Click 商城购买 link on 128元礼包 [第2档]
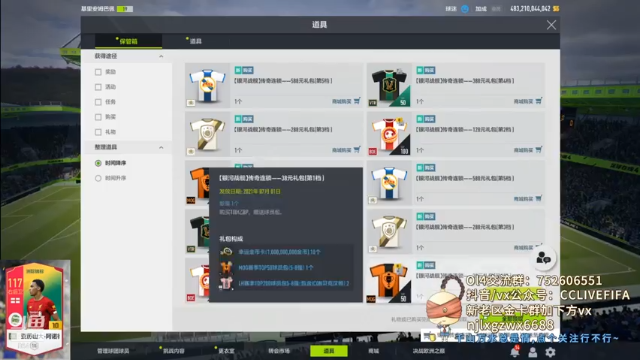 (x=523, y=150)
